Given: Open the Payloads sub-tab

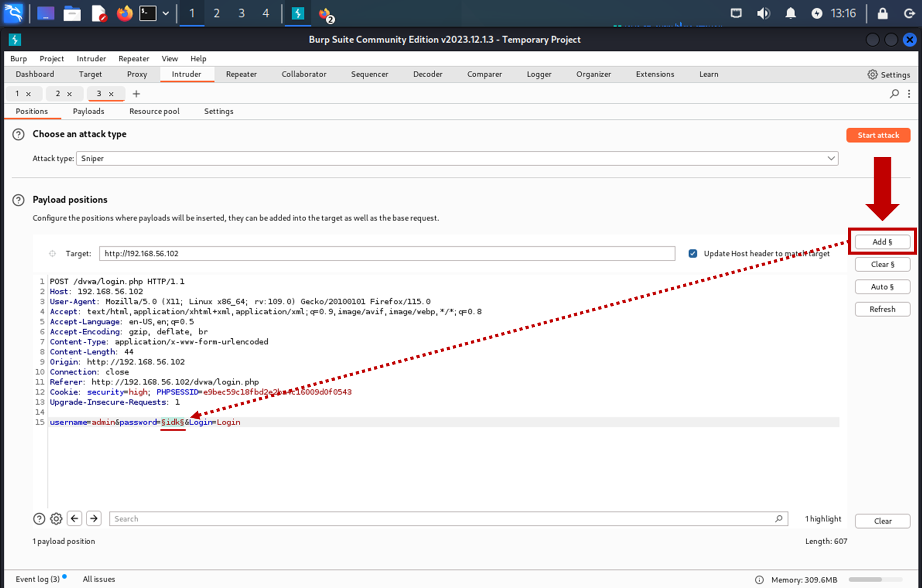Looking at the screenshot, I should point(89,112).
